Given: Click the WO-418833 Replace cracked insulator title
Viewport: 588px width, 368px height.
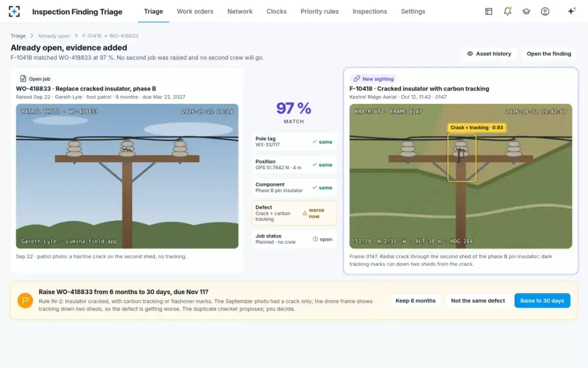Looking at the screenshot, I should (x=86, y=89).
